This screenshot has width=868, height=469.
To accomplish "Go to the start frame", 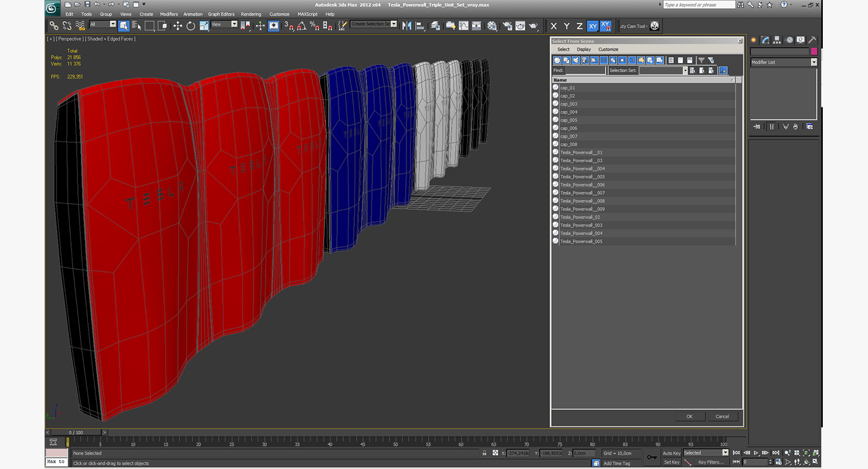I will click(737, 453).
